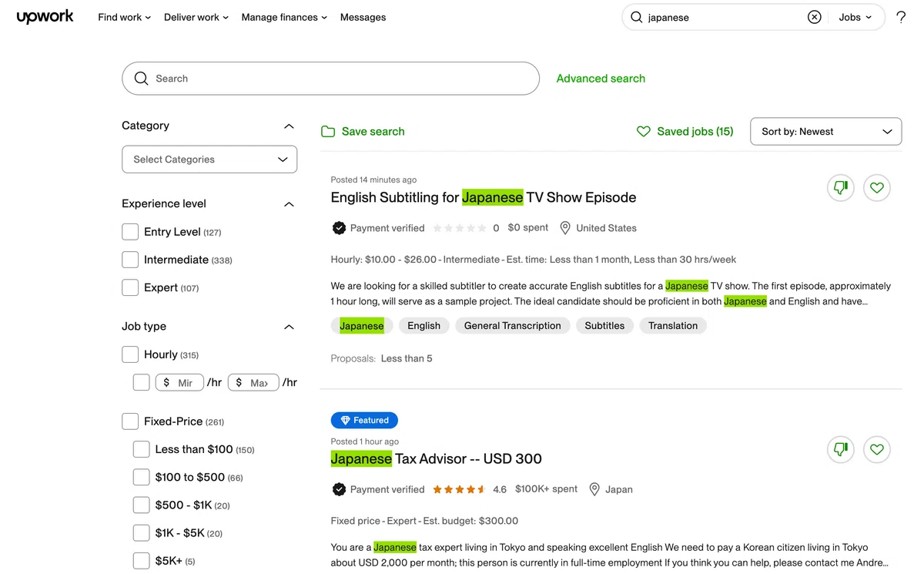Viewport: 924px width, 574px height.
Task: Click the star rating of Tax Advisor client
Action: [x=459, y=489]
